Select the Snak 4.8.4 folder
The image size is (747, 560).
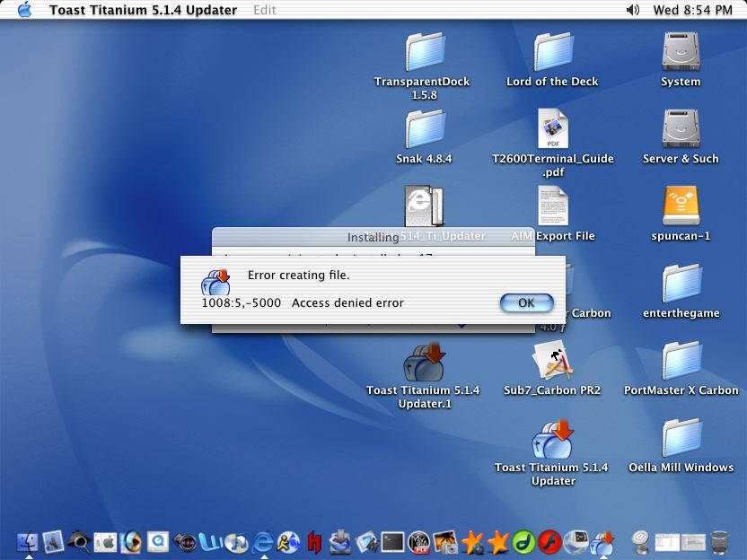coord(425,129)
